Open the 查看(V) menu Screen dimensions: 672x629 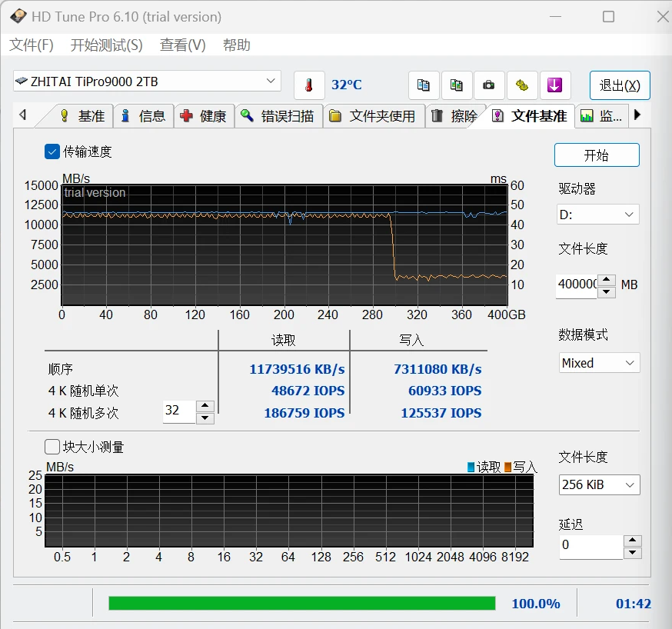[x=182, y=45]
